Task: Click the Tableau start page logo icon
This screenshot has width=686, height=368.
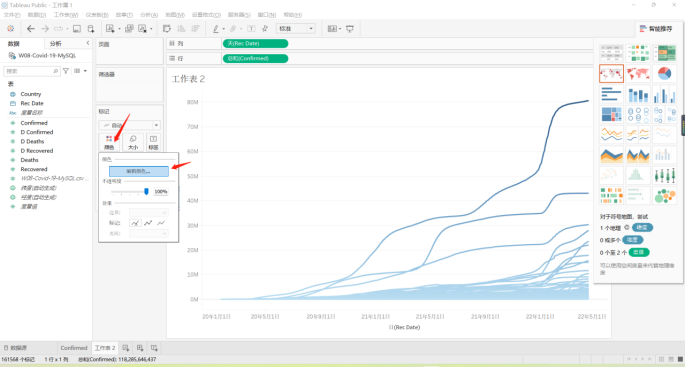Action: click(10, 28)
